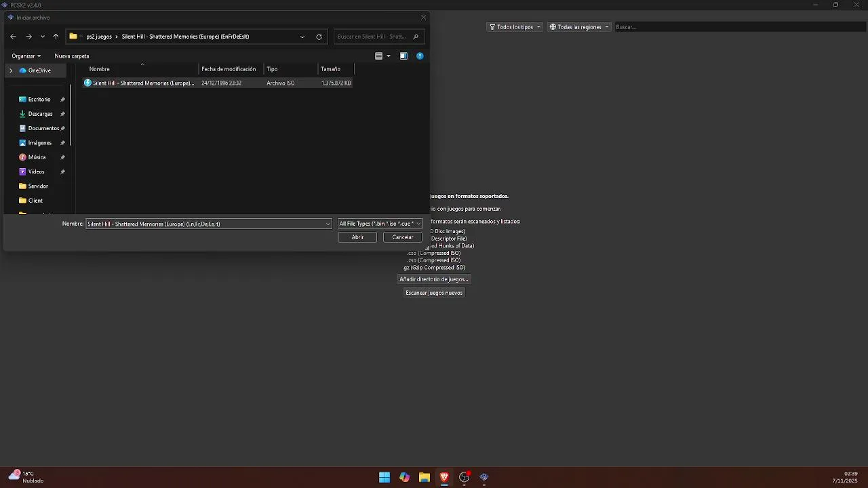Open the Windows Start menu

[384, 477]
